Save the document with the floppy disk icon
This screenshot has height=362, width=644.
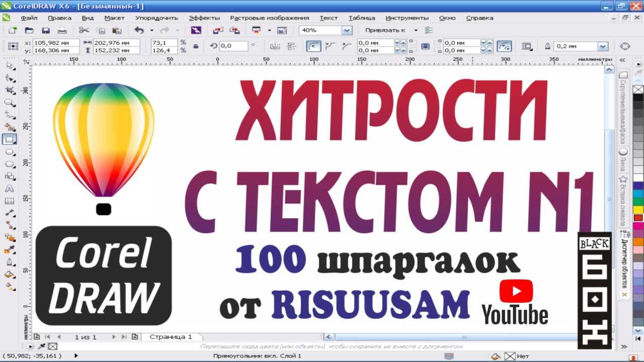(x=46, y=30)
